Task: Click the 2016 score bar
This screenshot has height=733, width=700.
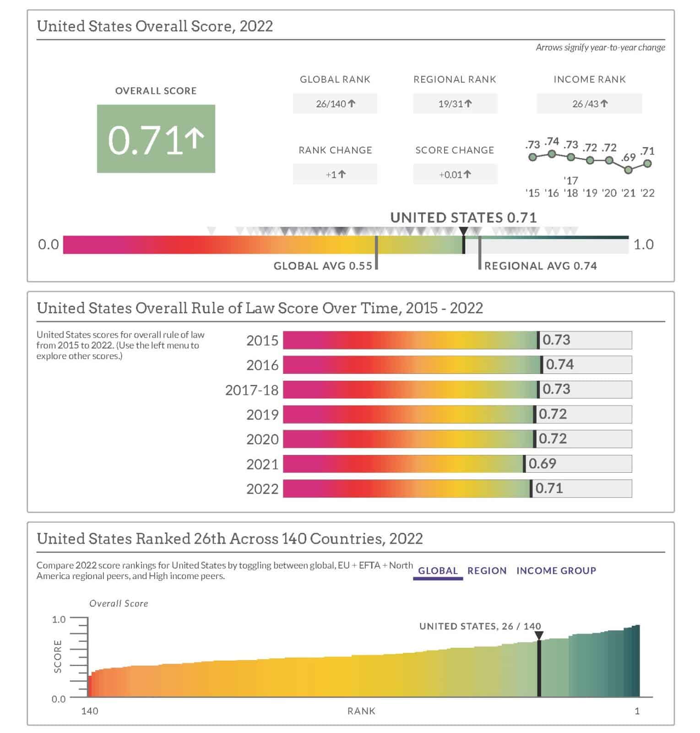Action: [x=457, y=365]
